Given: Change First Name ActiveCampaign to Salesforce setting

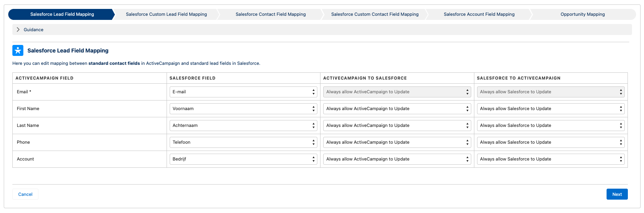Looking at the screenshot, I should pos(397,109).
